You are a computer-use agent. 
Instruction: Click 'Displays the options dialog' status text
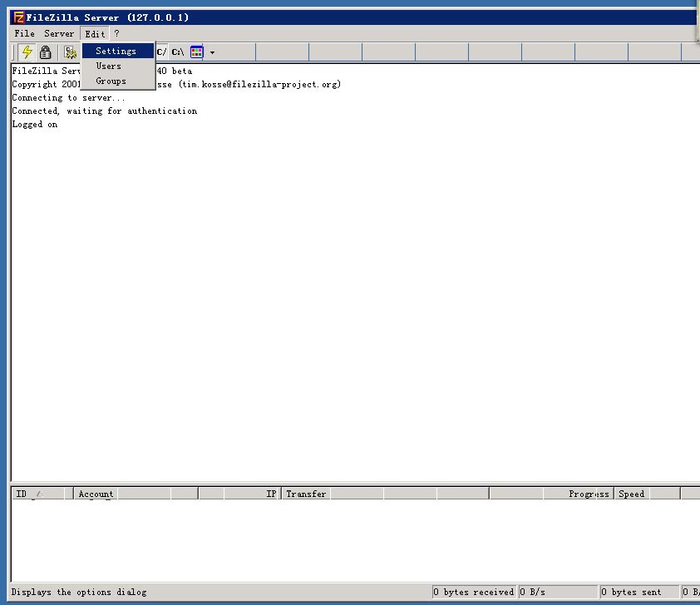pyautogui.click(x=79, y=592)
